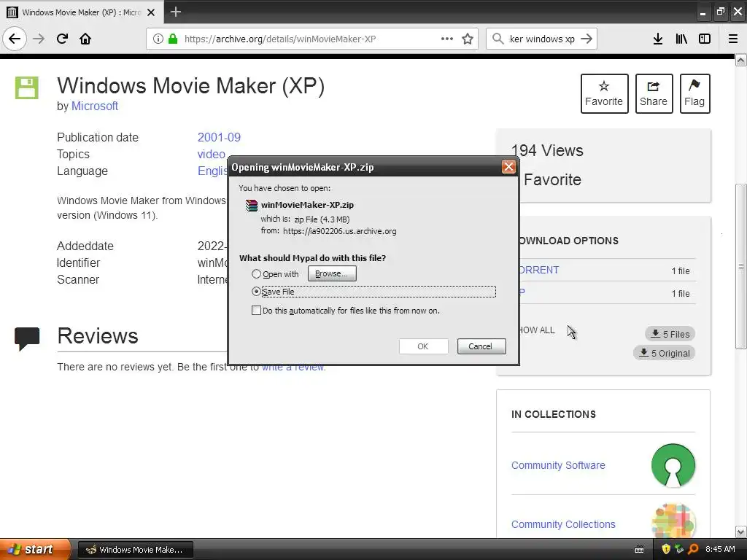This screenshot has height=560, width=747.
Task: Reload the page with the refresh icon
Action: coord(63,39)
